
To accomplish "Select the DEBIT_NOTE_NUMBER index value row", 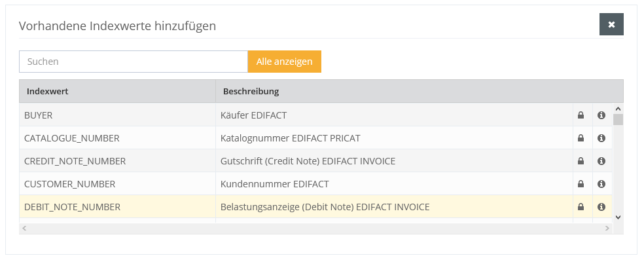I will [x=315, y=207].
